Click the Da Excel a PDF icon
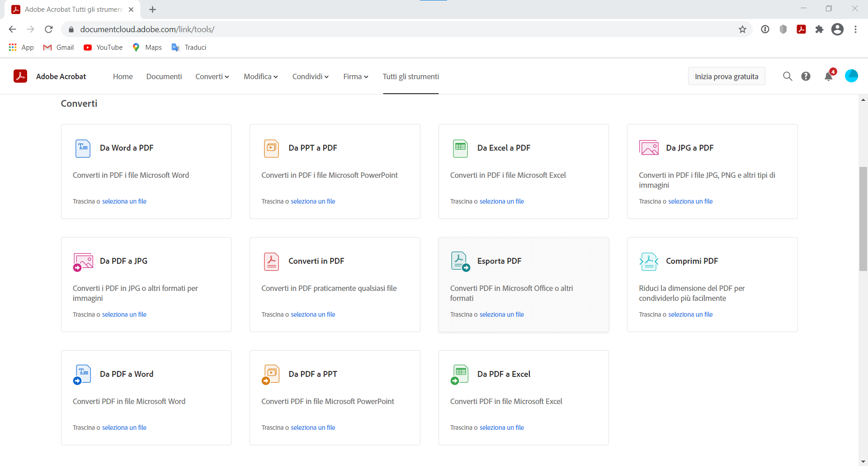Viewport: 868px width, 466px height. tap(460, 148)
